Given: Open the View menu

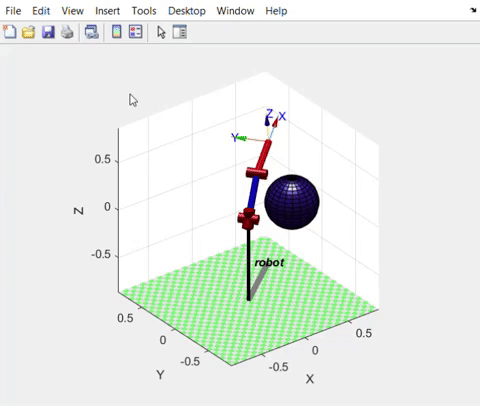Looking at the screenshot, I should (72, 11).
